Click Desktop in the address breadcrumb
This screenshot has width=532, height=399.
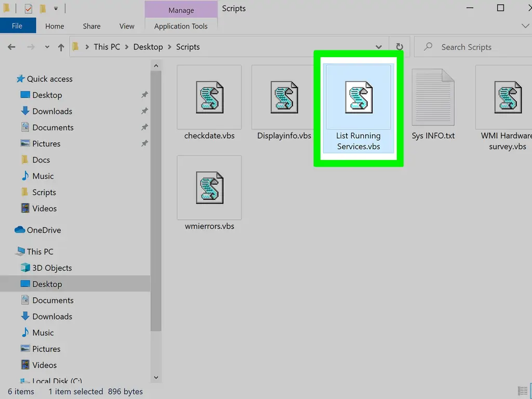click(148, 47)
